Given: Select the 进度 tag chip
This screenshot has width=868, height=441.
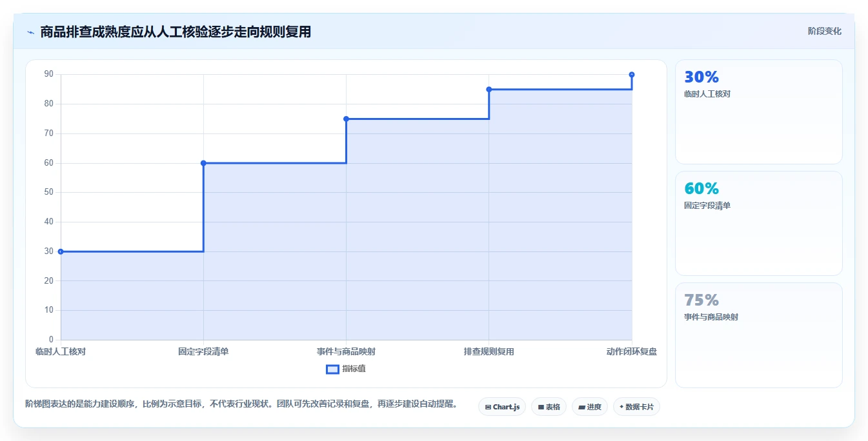Looking at the screenshot, I should coord(590,407).
